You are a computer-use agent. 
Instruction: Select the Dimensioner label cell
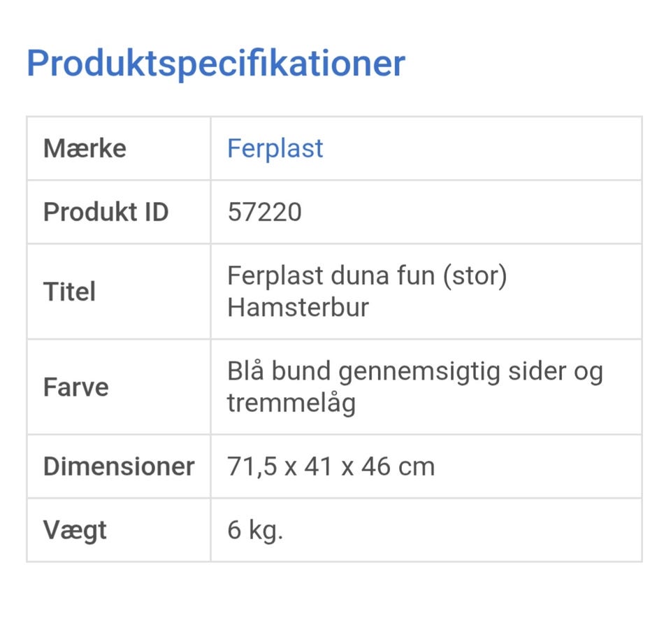pyautogui.click(x=118, y=466)
